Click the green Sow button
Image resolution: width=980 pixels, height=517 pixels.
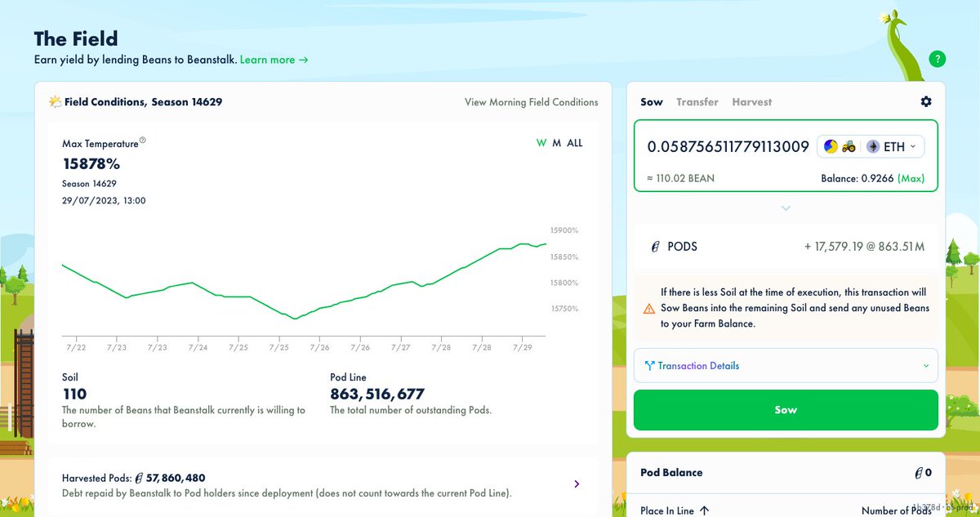(x=786, y=410)
